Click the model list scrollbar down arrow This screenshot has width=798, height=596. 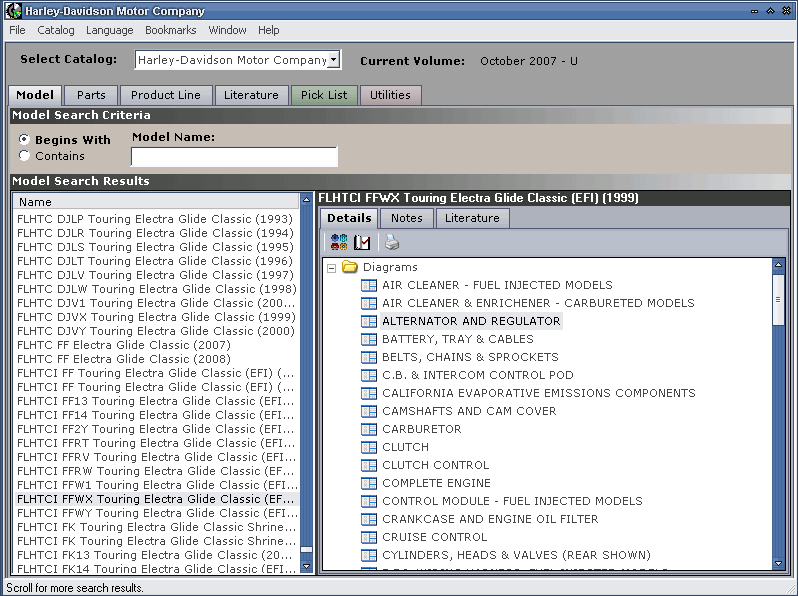[x=307, y=566]
